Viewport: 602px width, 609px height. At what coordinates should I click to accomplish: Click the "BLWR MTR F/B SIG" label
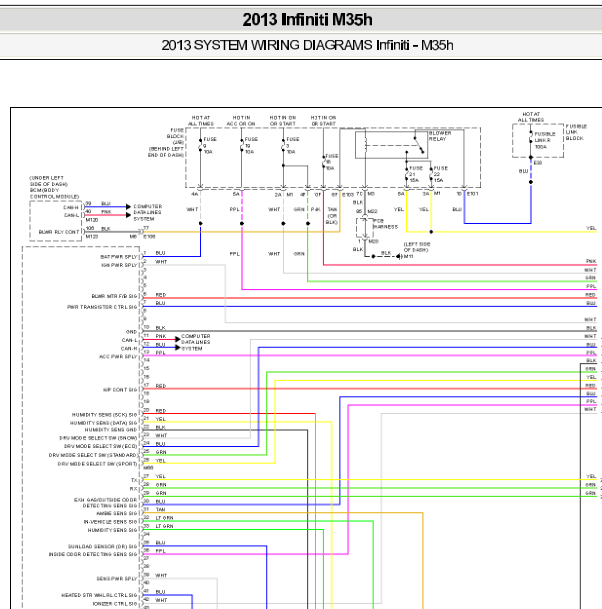tap(114, 296)
